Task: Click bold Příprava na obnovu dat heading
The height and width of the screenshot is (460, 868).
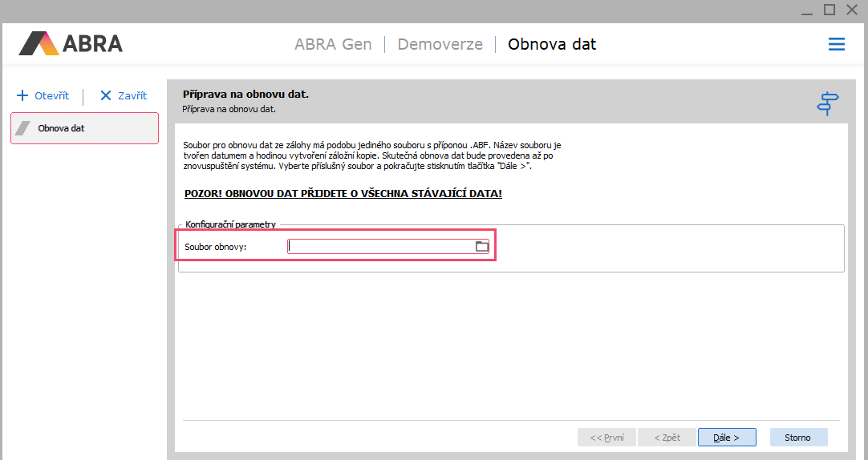Action: point(245,95)
